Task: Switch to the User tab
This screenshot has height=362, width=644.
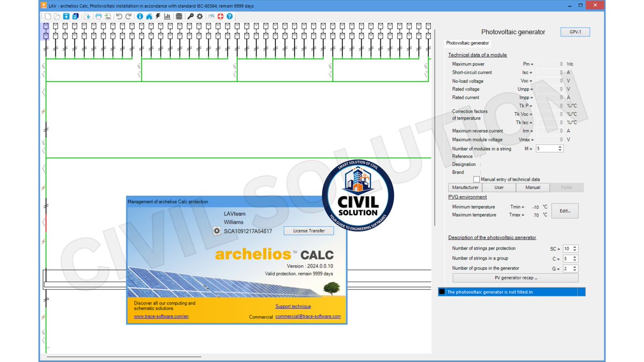Action: [499, 188]
